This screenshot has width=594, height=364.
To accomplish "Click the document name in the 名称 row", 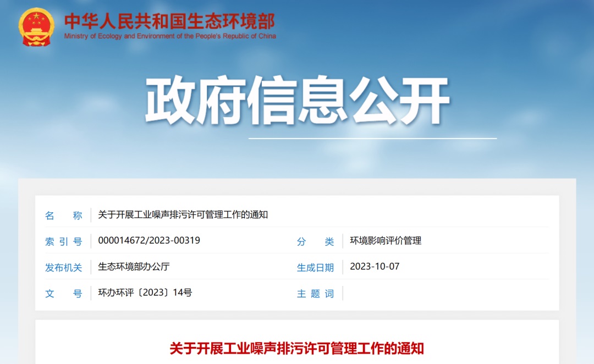I will (183, 215).
